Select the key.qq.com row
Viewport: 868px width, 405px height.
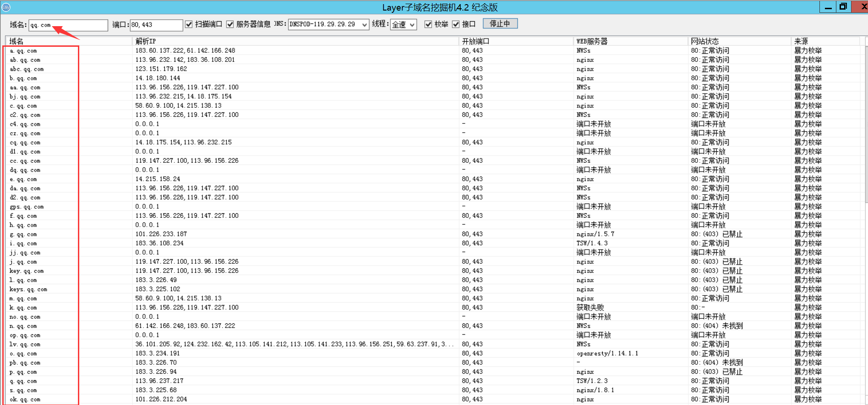coord(433,271)
